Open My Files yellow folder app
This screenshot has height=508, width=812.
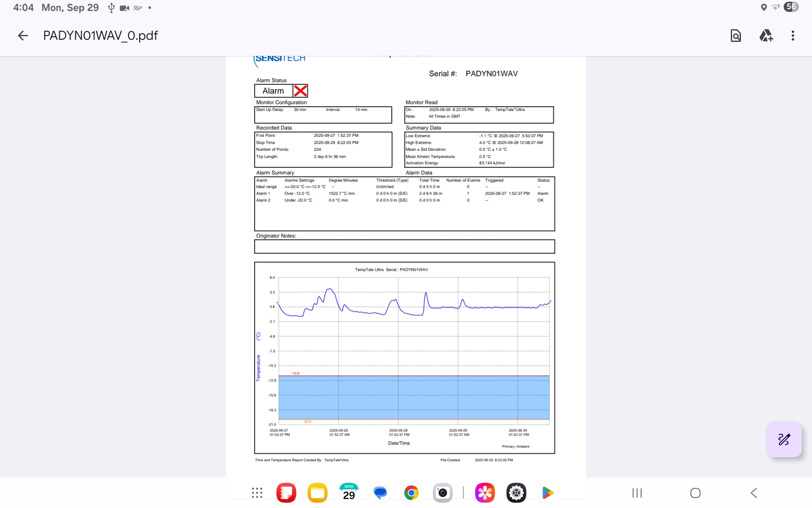[x=318, y=493]
